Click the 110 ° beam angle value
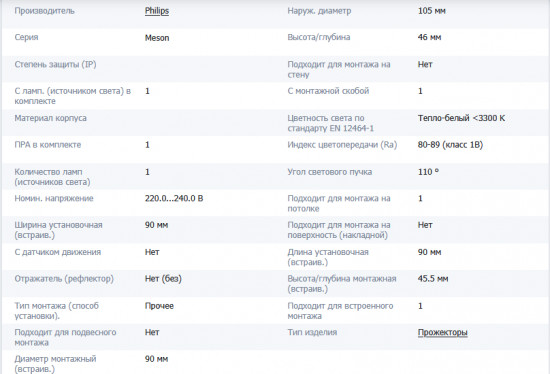The width and height of the screenshot is (550, 374). (428, 172)
